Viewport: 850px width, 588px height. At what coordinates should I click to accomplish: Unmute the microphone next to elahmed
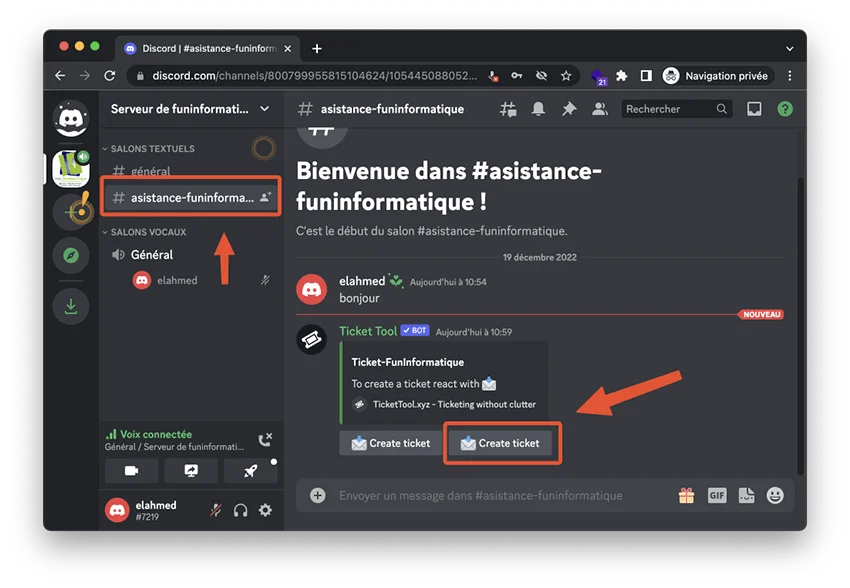(x=215, y=510)
